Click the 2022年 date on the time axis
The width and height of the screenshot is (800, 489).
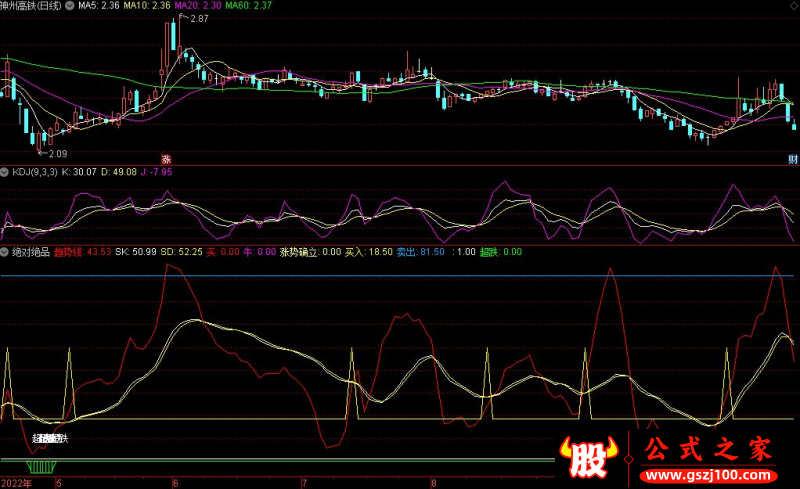17,482
